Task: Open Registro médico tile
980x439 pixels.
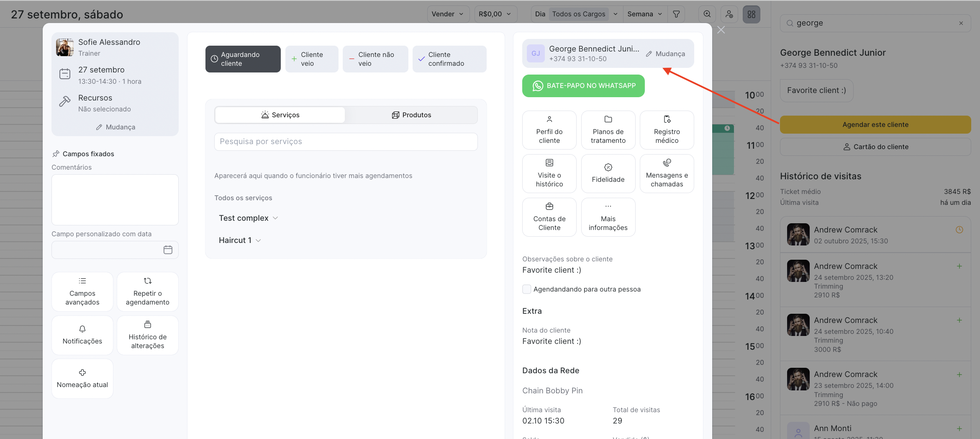Action: point(667,130)
